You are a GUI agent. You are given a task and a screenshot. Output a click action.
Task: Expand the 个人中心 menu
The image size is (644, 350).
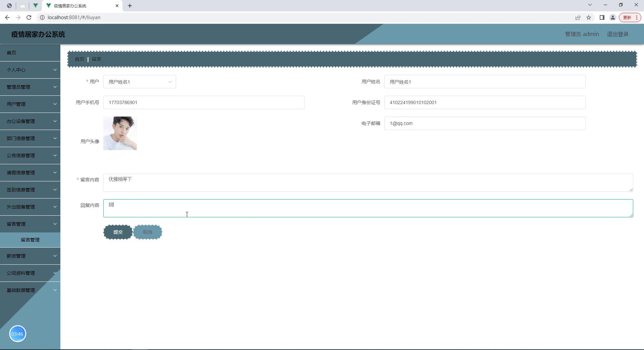(x=30, y=70)
